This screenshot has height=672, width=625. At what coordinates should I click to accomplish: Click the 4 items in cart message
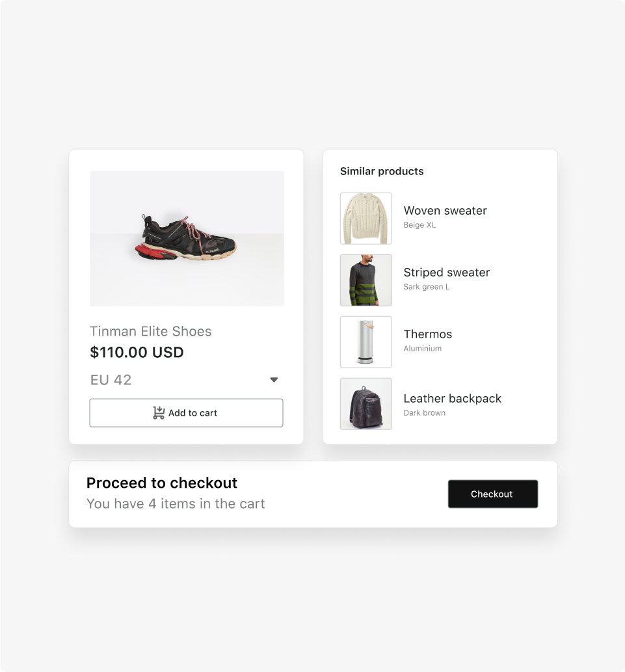pyautogui.click(x=176, y=504)
